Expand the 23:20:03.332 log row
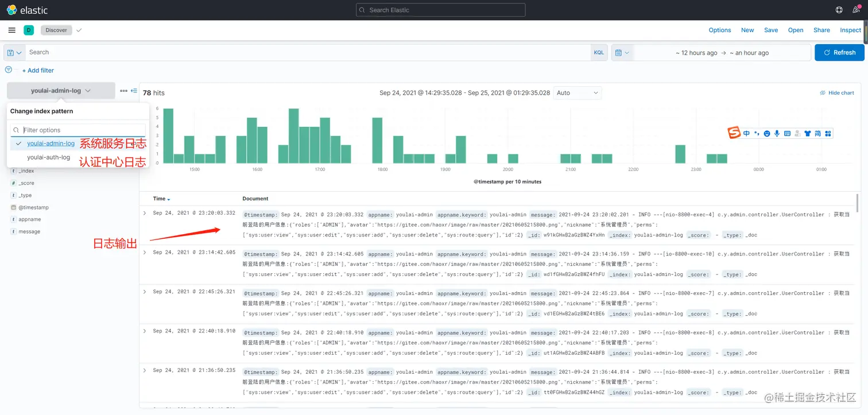868x415 pixels. pos(145,213)
